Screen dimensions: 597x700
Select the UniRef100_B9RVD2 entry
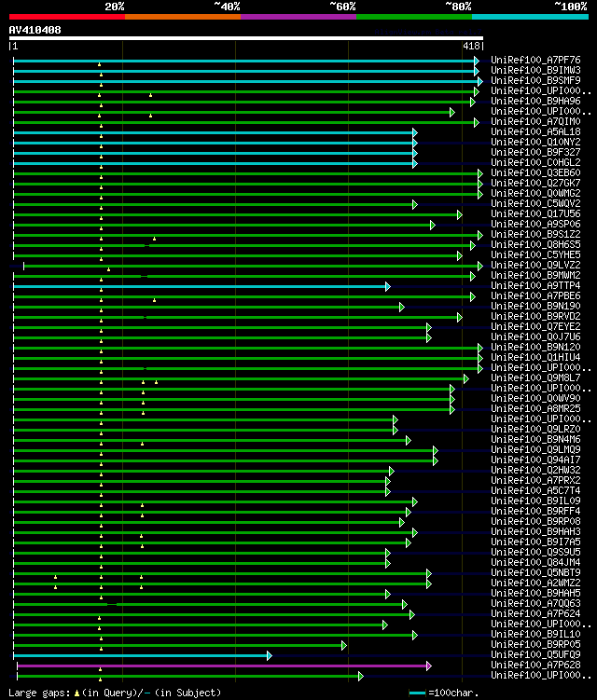point(535,317)
